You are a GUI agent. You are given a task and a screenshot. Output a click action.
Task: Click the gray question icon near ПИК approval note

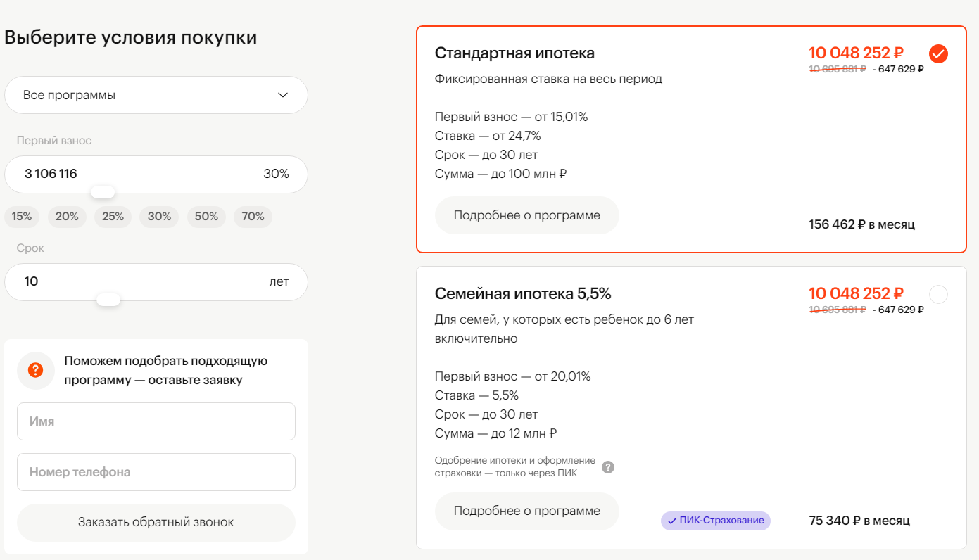608,467
